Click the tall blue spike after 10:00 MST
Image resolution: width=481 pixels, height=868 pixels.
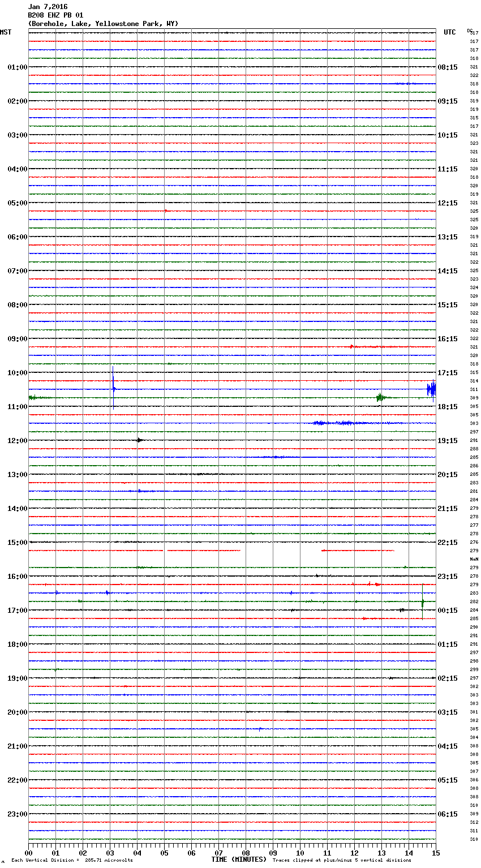[113, 388]
